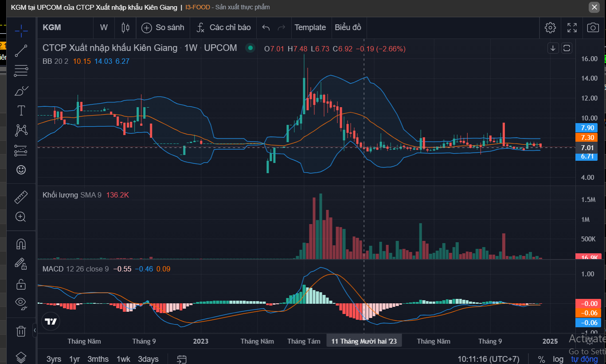Screen dimensions: 606x364
Task: Collapse the left drawing toolbar arrow
Action: (35, 330)
